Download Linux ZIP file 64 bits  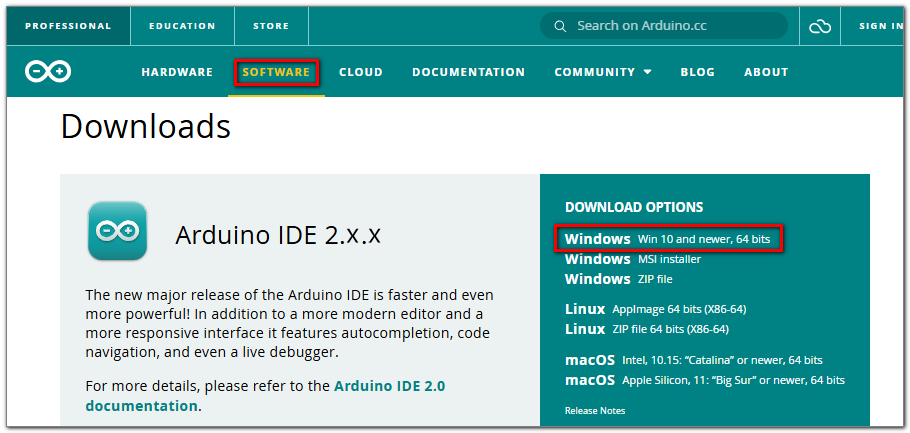(x=647, y=329)
